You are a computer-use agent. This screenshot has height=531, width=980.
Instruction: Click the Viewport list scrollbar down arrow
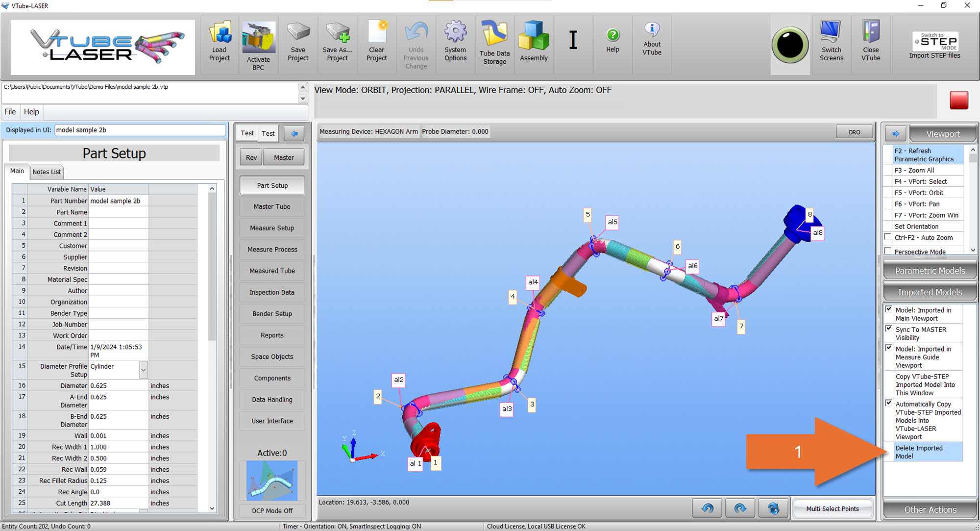pos(973,250)
